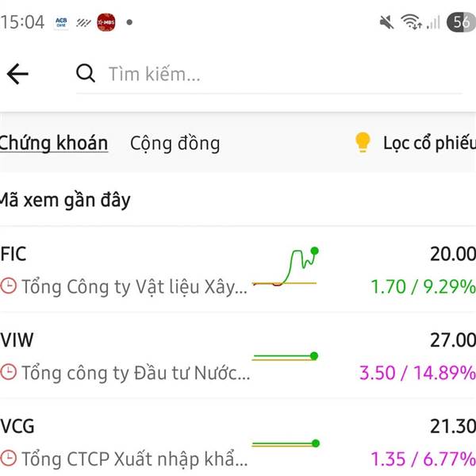Tap the back arrow icon
Screen dimensions: 476x476
point(17,75)
